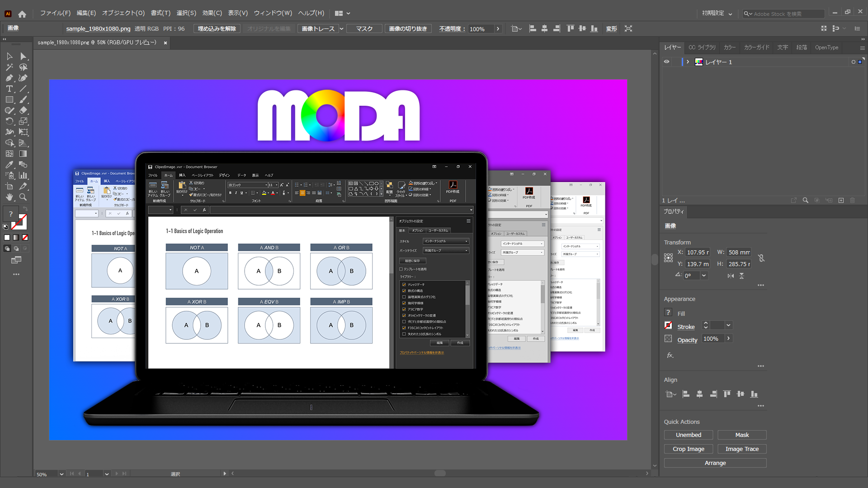The width and height of the screenshot is (868, 488).
Task: Select the Pen tool
Action: click(x=9, y=78)
